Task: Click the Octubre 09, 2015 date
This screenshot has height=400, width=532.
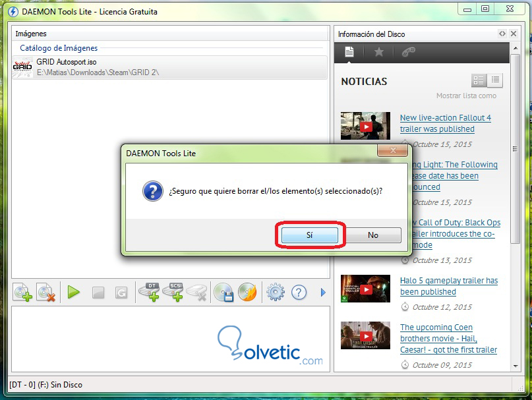Action: pos(442,365)
